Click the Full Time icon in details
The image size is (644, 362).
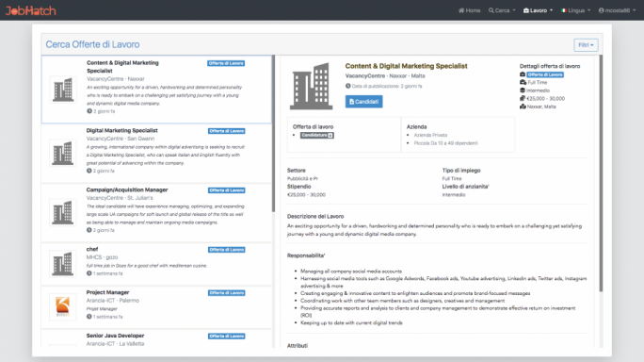(523, 82)
